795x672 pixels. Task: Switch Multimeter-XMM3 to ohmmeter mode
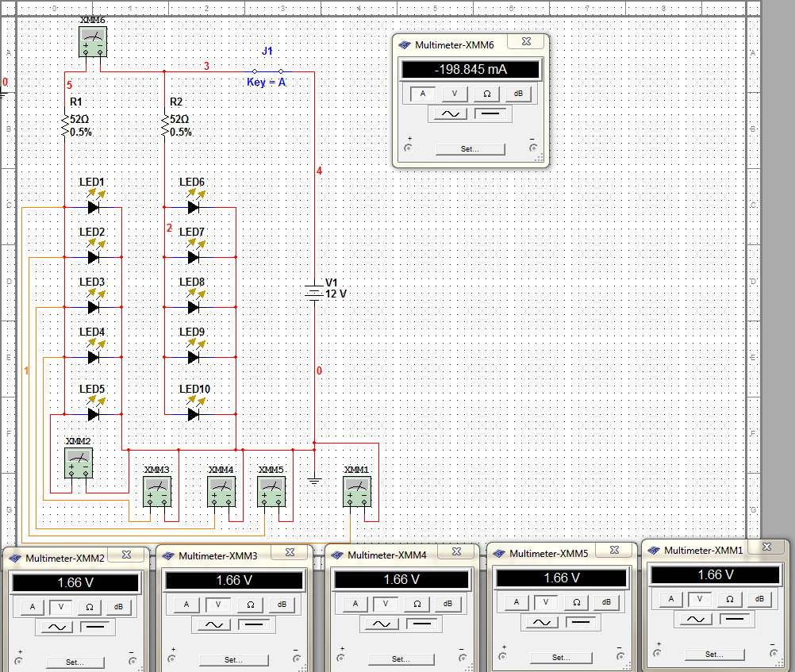coord(251,605)
